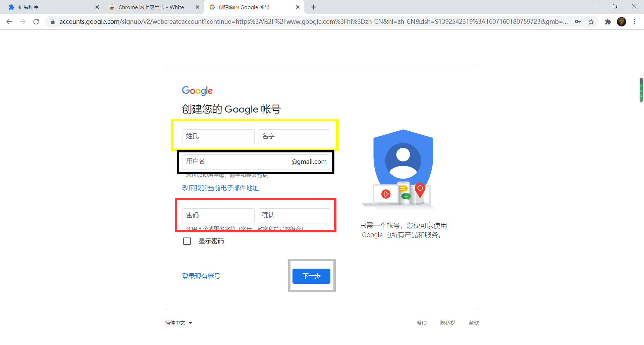The width and height of the screenshot is (644, 345).
Task: Bookmark this page with the star
Action: tap(591, 22)
